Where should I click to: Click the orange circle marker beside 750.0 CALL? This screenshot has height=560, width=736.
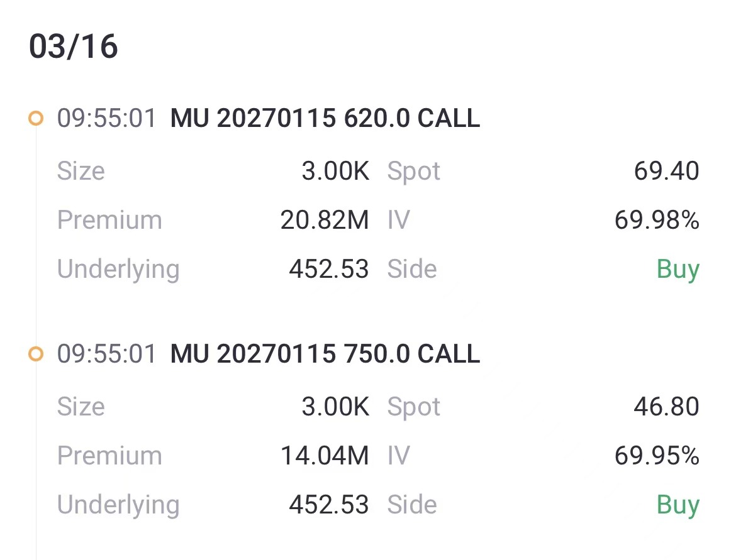click(x=36, y=354)
